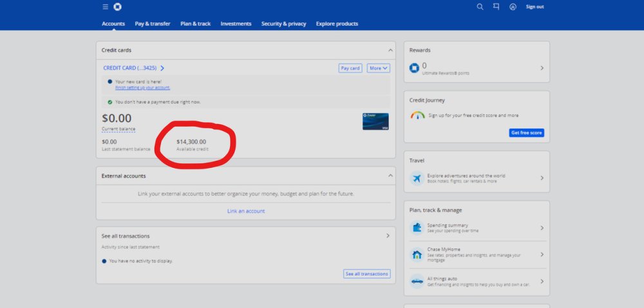
Task: Click the Pay card button
Action: click(350, 69)
